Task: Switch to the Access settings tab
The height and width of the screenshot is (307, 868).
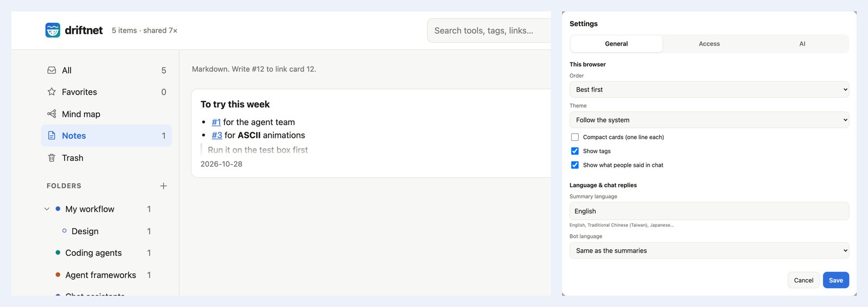Action: click(709, 43)
